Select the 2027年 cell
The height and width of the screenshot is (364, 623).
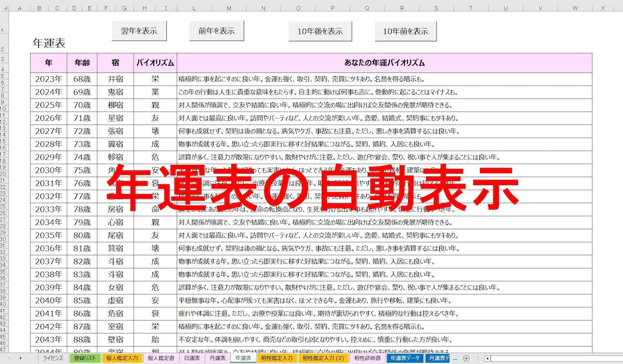(49, 131)
